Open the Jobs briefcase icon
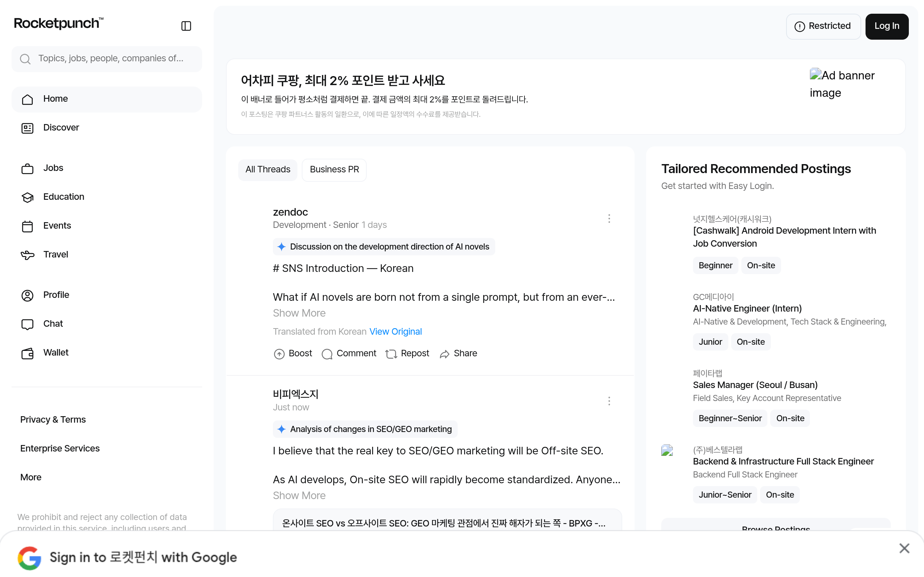The width and height of the screenshot is (924, 577). pos(27,168)
